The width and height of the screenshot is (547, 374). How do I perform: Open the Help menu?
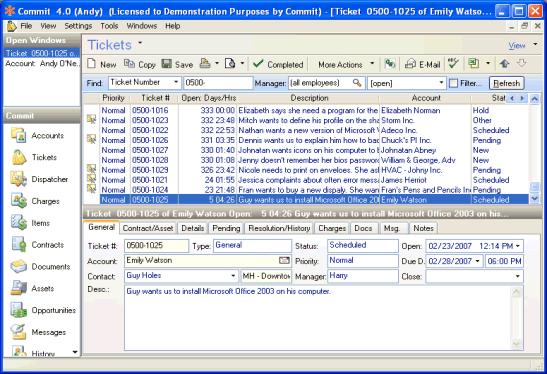[x=173, y=26]
